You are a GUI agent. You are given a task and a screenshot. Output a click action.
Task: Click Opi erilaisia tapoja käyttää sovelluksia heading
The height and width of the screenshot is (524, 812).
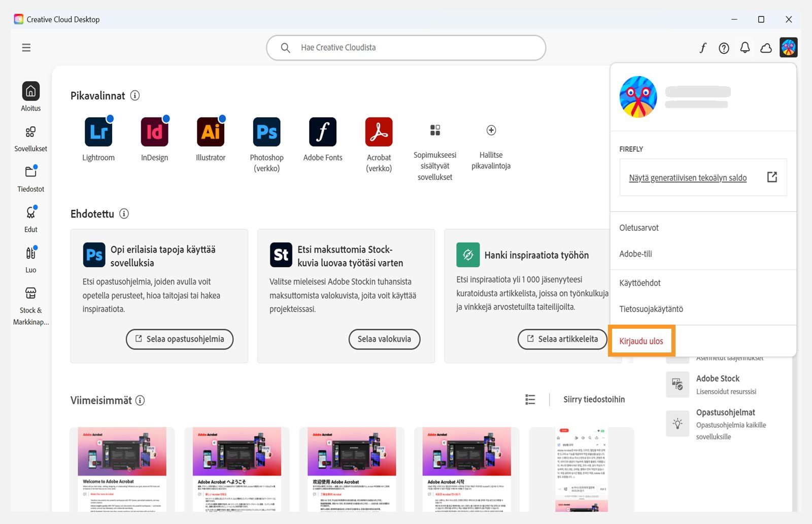(163, 256)
